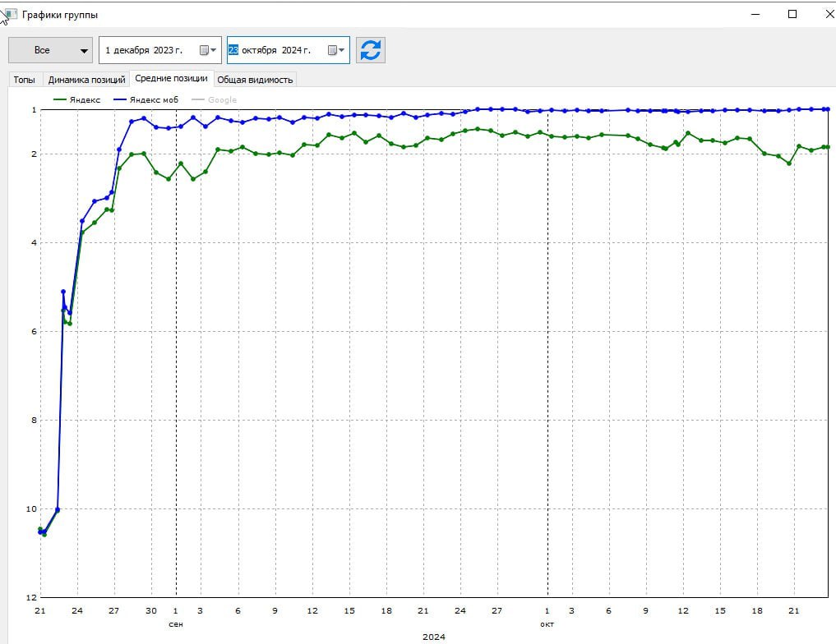Expand the "Все" dropdown list
The image size is (836, 644).
pyautogui.click(x=51, y=50)
